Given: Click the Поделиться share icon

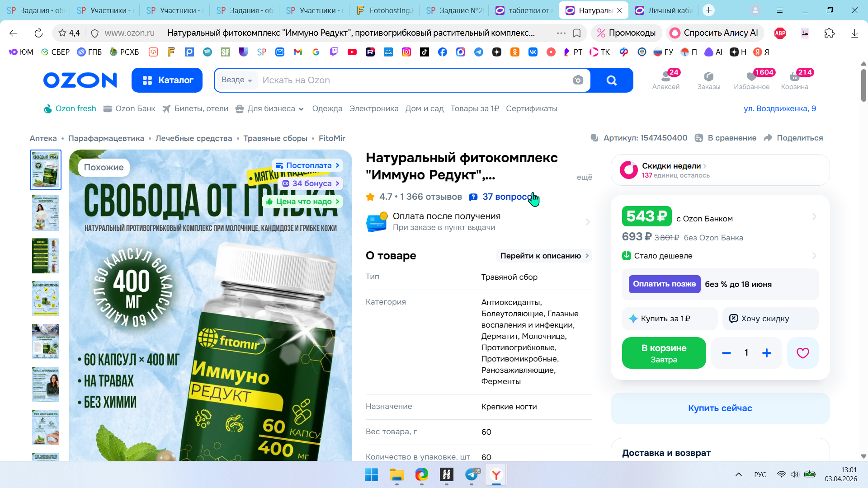Looking at the screenshot, I should pyautogui.click(x=768, y=138).
